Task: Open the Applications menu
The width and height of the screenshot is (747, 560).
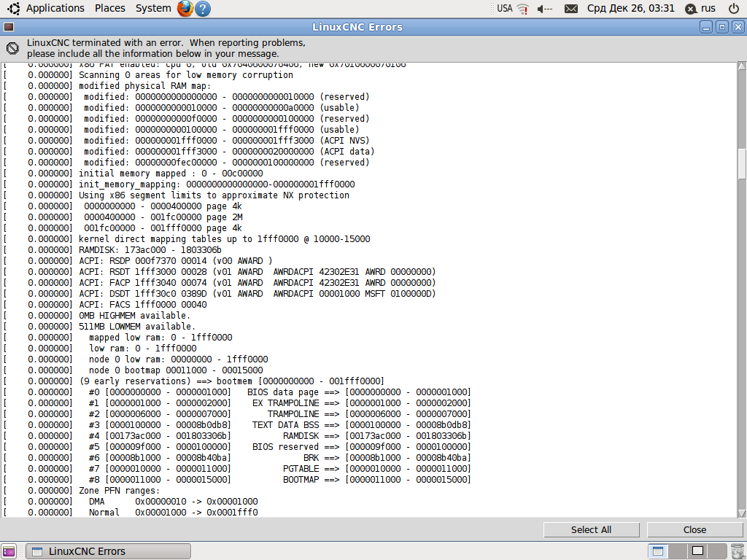Action: pyautogui.click(x=55, y=8)
